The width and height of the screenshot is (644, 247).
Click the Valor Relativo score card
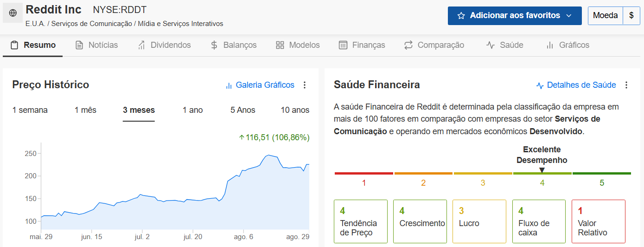click(x=599, y=221)
